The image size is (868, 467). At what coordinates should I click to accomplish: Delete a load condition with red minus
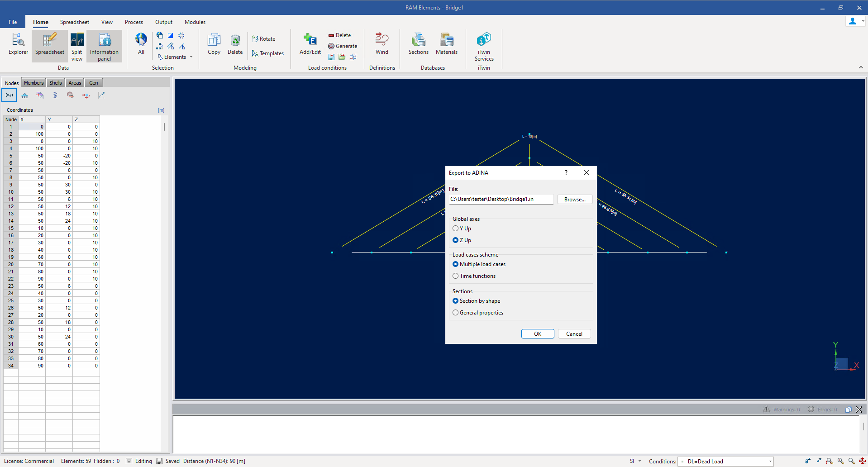coord(340,35)
